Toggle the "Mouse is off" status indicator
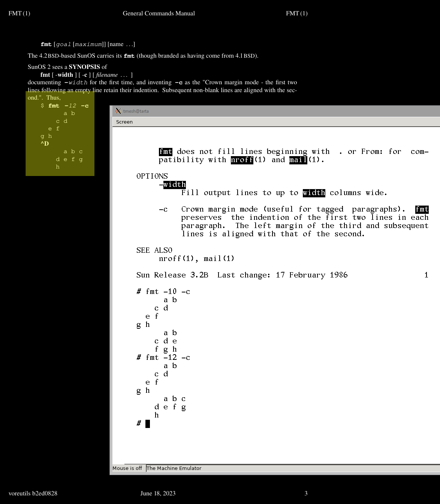 coord(127,468)
